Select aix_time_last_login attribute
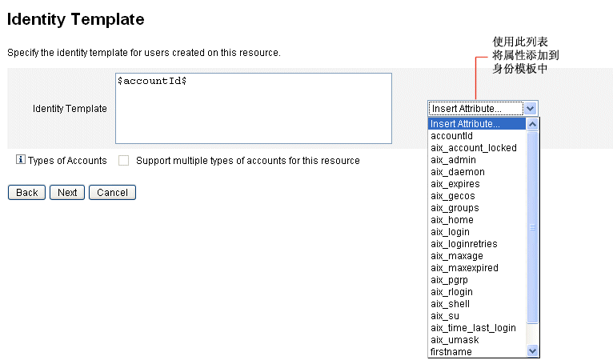 (477, 328)
